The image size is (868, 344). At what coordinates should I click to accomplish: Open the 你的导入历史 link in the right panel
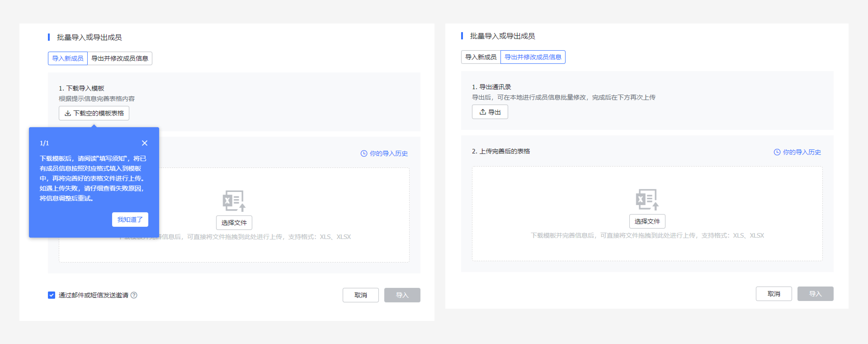click(x=802, y=152)
